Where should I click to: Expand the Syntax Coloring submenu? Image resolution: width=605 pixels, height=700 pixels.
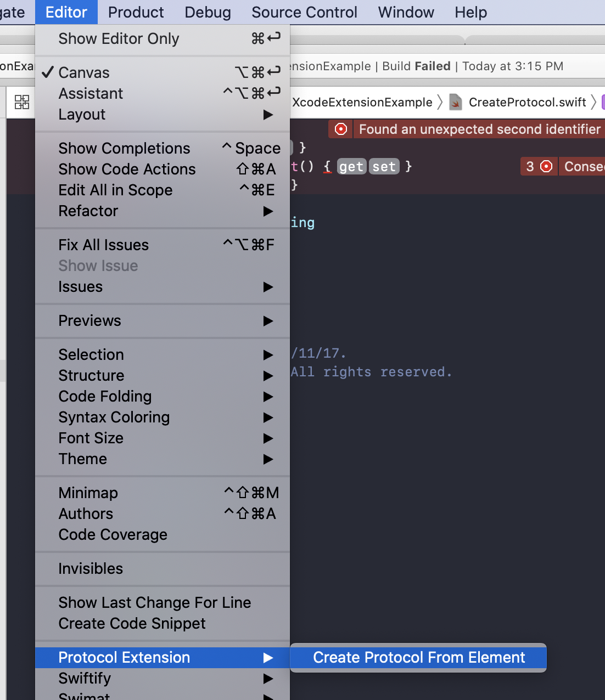[x=163, y=417]
